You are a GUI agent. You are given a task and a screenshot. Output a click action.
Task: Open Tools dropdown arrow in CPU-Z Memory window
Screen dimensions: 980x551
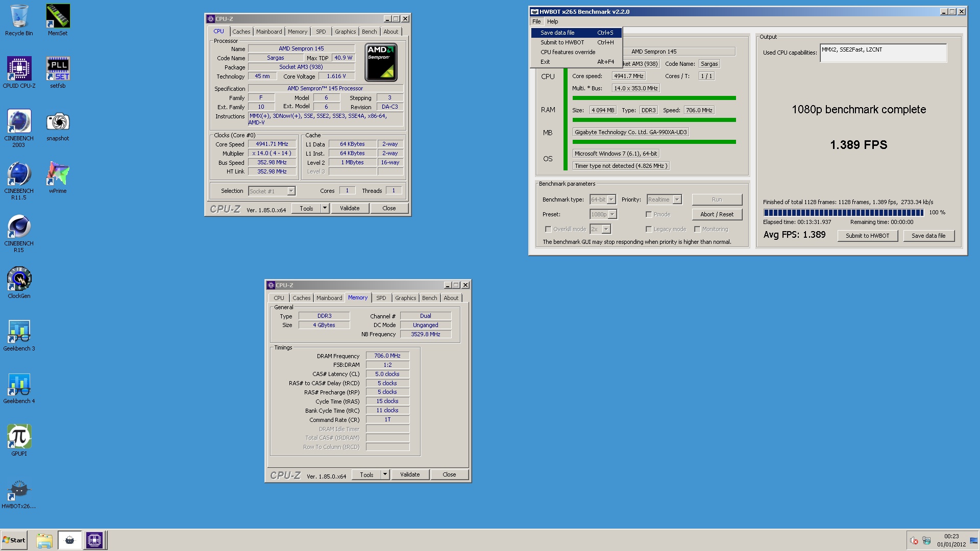[x=385, y=474]
